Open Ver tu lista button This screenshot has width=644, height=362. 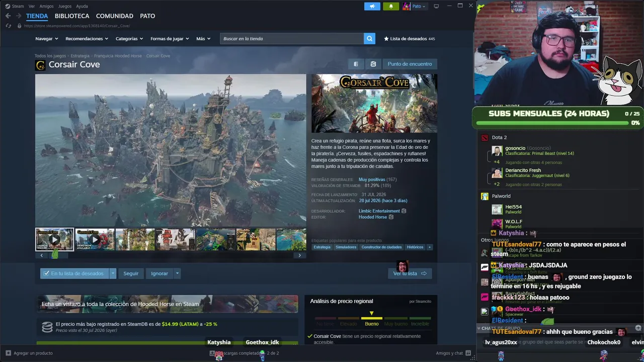(x=410, y=274)
